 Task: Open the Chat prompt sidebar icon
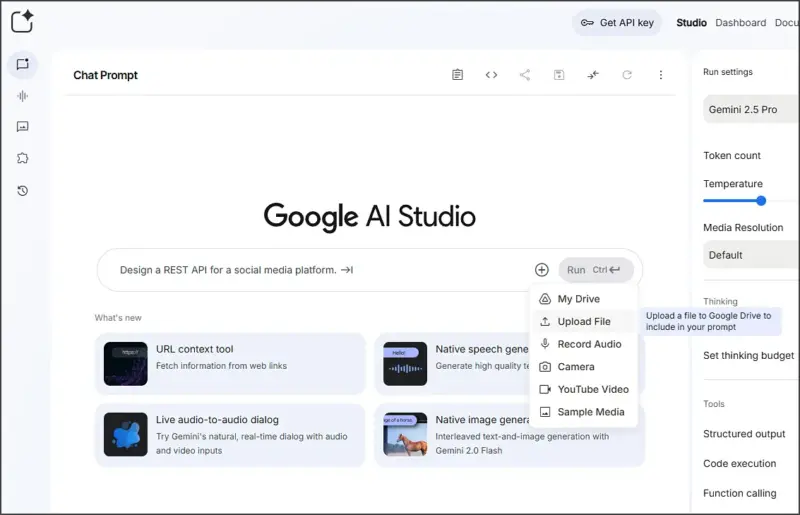click(x=22, y=64)
